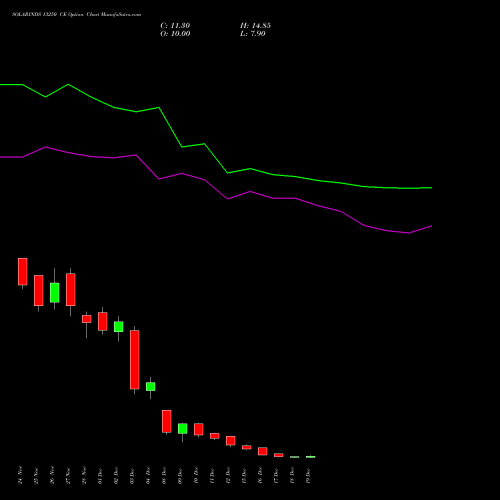
Task: Select the red candlestick for 25 Nov
Action: (x=39, y=290)
